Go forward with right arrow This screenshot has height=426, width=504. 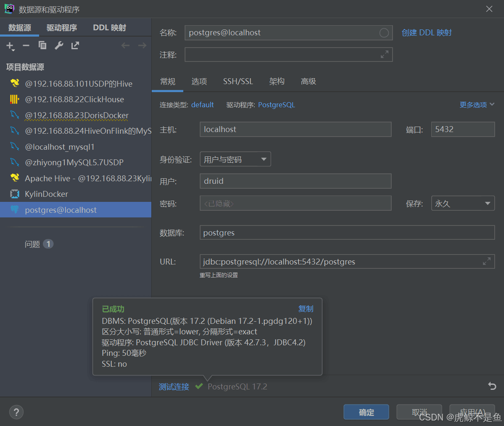pyautogui.click(x=142, y=46)
